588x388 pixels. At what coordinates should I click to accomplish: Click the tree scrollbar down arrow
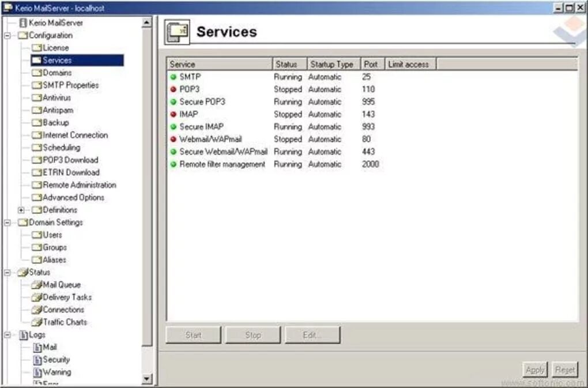pyautogui.click(x=147, y=380)
